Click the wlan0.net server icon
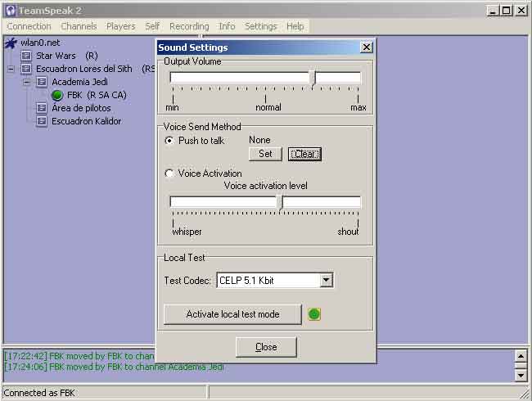Image resolution: width=532 pixels, height=401 pixels. pos(11,43)
